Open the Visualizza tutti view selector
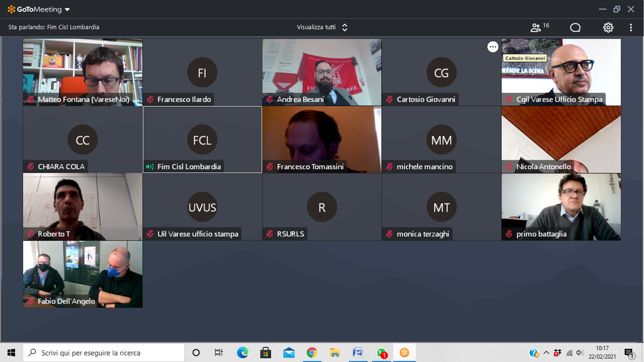Image resolution: width=644 pixels, height=362 pixels. (x=322, y=27)
